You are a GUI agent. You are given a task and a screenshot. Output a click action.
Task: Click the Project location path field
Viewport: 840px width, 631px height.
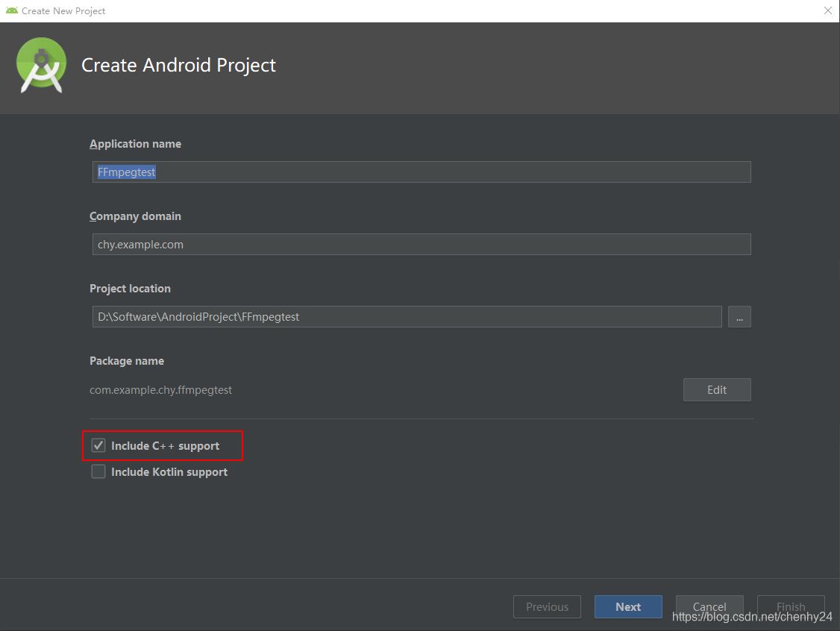pos(407,316)
